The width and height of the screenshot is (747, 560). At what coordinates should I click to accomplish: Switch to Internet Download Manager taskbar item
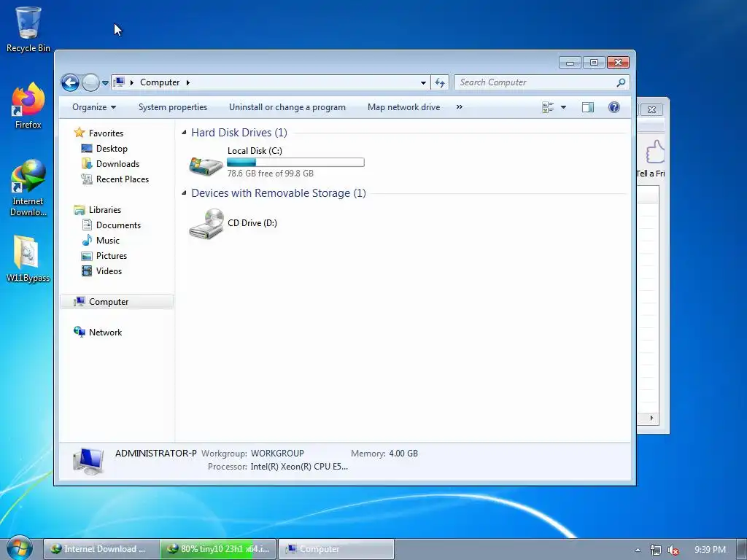(x=101, y=549)
